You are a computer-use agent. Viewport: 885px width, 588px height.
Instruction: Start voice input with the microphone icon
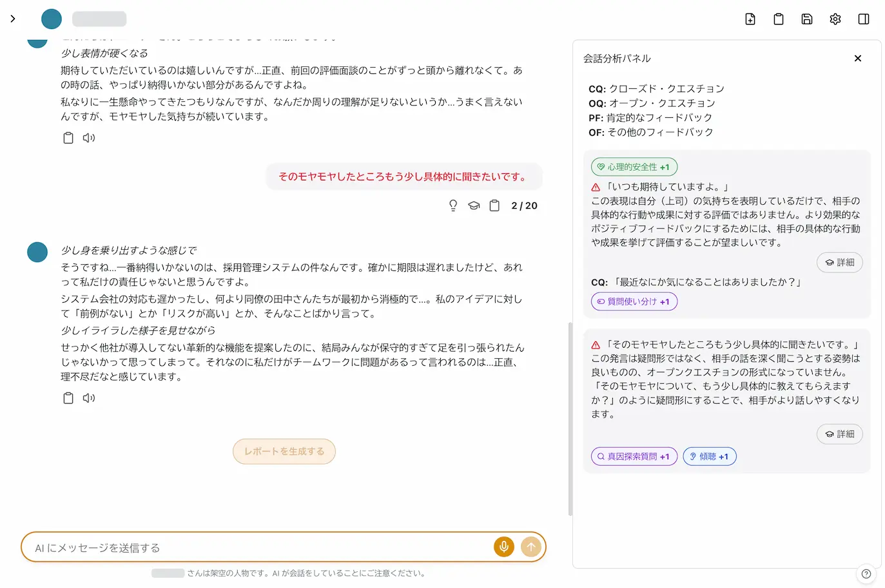(x=503, y=547)
